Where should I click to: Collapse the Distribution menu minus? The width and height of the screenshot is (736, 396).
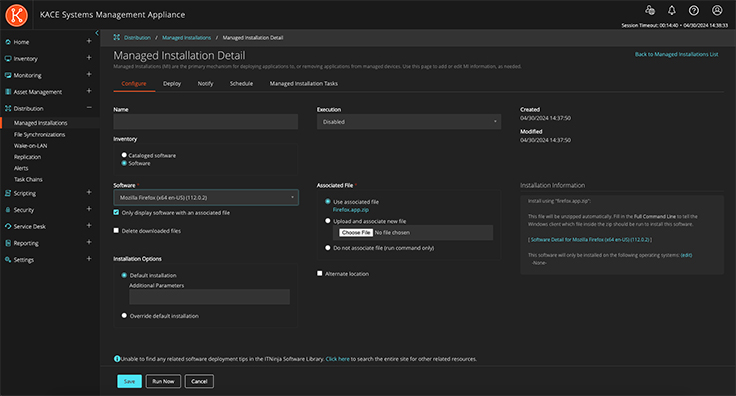pos(89,108)
